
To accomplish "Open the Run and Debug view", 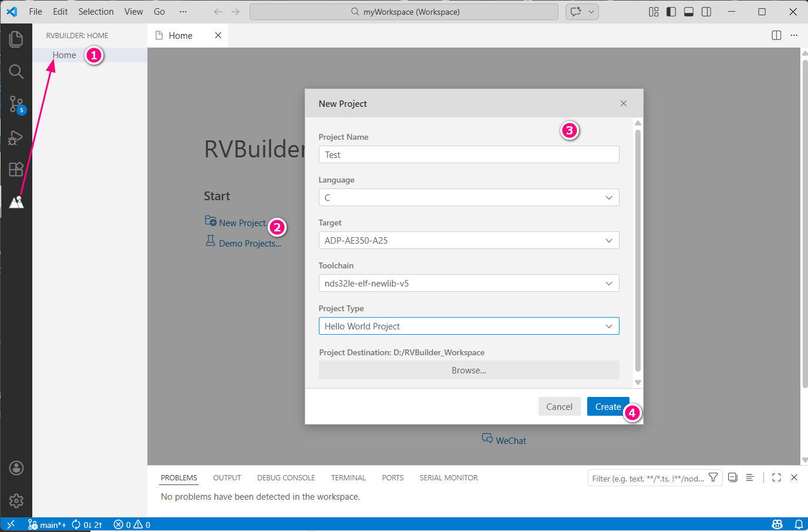I will [16, 137].
